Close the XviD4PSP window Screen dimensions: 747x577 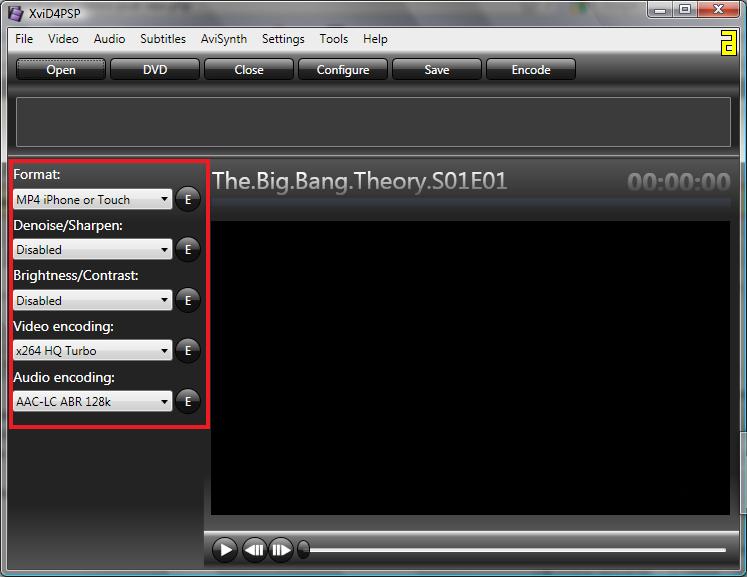tap(718, 10)
